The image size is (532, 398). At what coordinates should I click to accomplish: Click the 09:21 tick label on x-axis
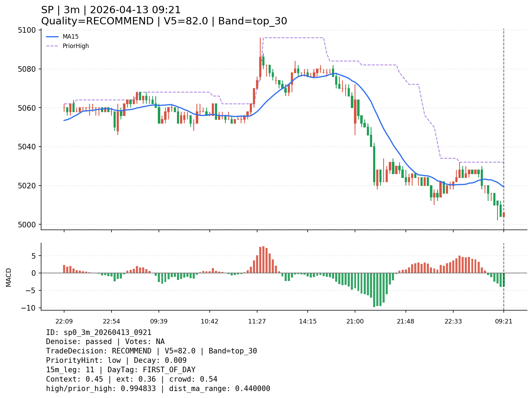point(504,321)
